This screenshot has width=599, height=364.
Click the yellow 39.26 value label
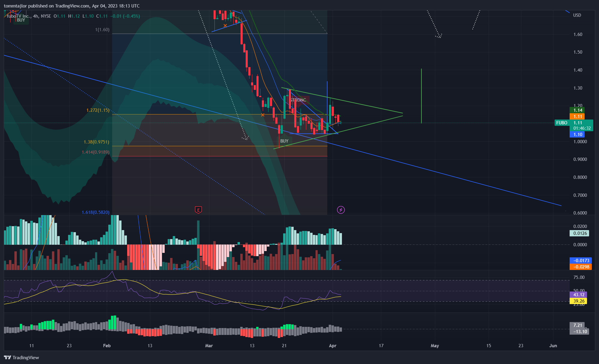(x=579, y=301)
